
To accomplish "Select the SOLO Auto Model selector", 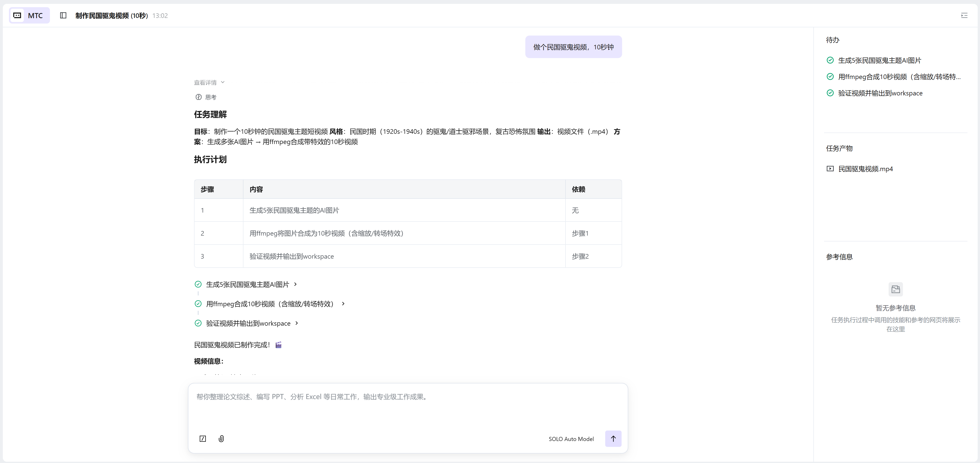I will [571, 439].
